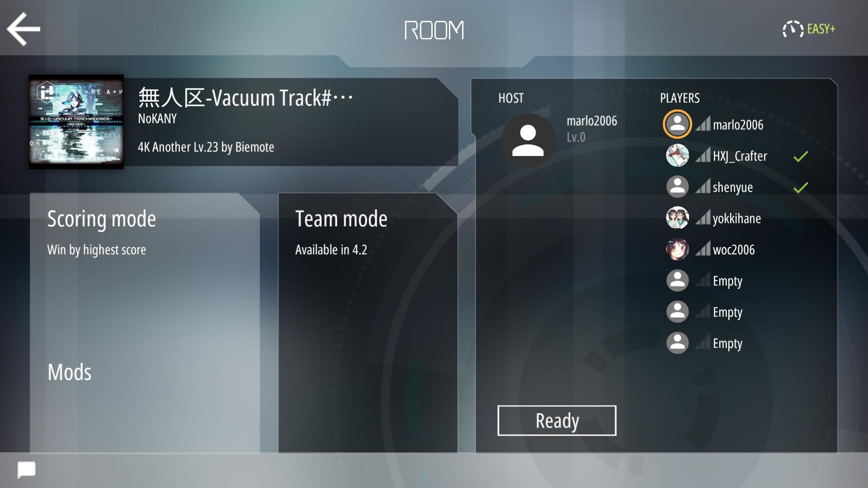Toggle ready status for shenyue
Screen dimensions: 868x488
[802, 187]
